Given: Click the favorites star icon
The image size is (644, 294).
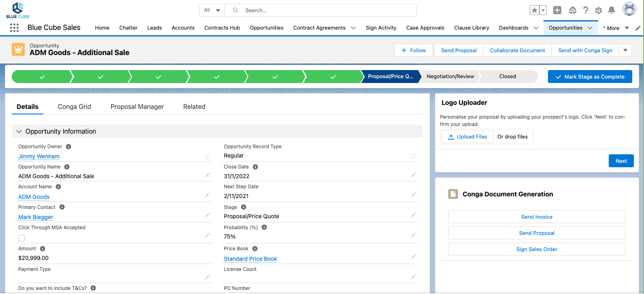Looking at the screenshot, I should coord(535,10).
